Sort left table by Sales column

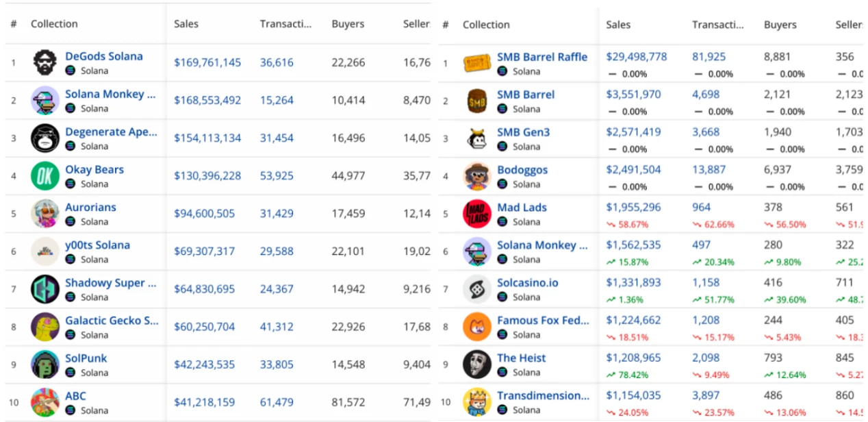tap(186, 24)
